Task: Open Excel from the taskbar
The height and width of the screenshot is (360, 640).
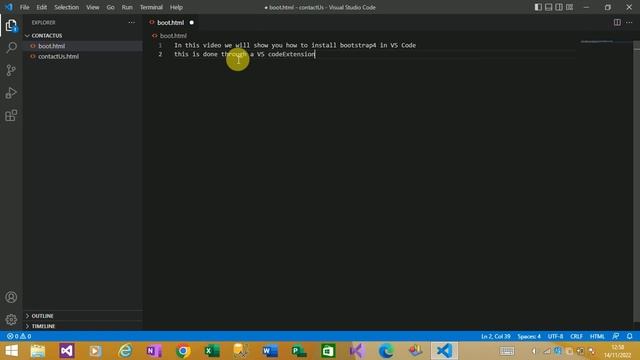Action: coord(212,351)
